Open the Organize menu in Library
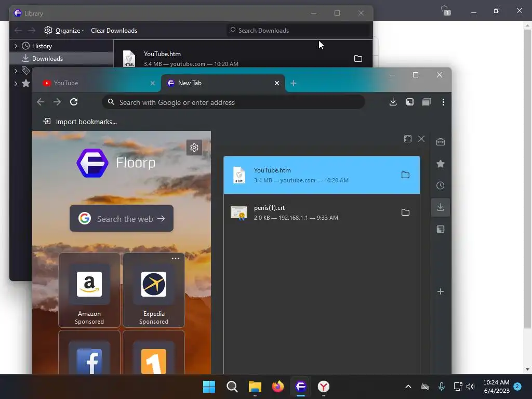 64,31
